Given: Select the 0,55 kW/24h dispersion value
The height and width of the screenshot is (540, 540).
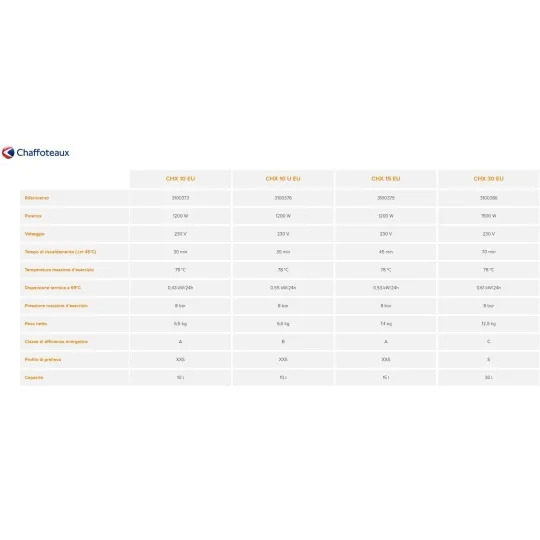Looking at the screenshot, I should pyautogui.click(x=283, y=288).
